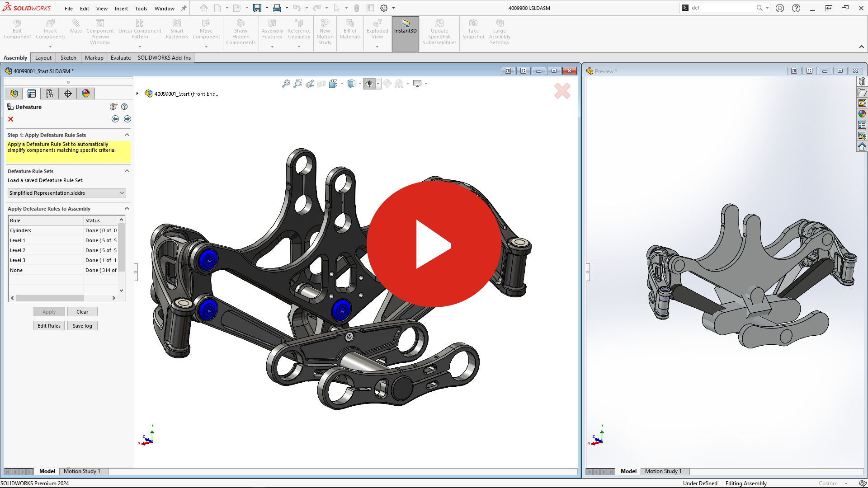Open the Tools menu
This screenshot has width=868, height=488.
[x=141, y=9]
